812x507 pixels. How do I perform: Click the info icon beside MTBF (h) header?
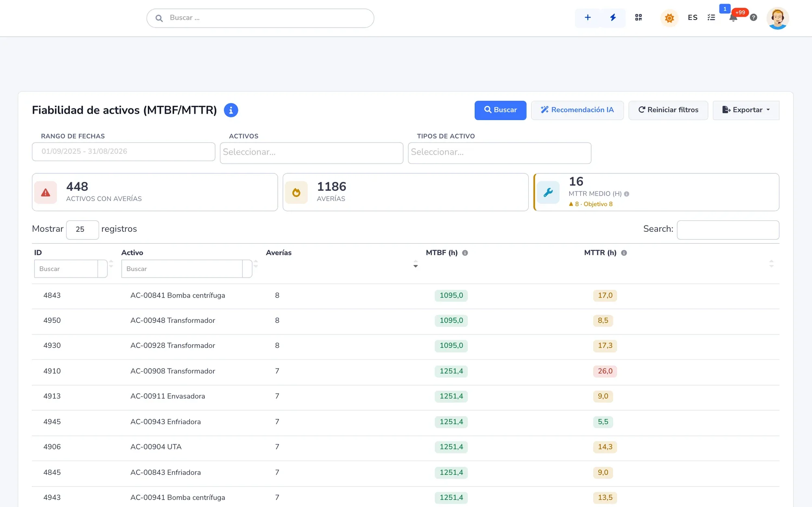coord(465,253)
